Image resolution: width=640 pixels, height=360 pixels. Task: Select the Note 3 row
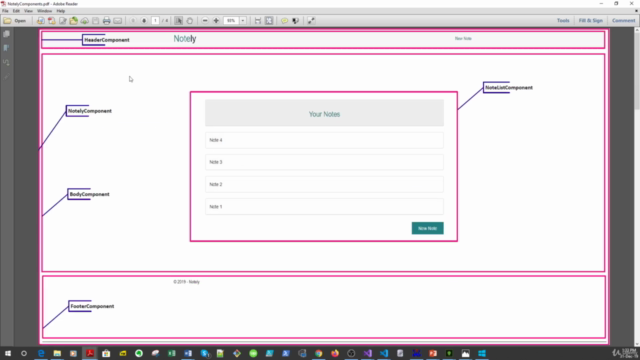tap(324, 162)
